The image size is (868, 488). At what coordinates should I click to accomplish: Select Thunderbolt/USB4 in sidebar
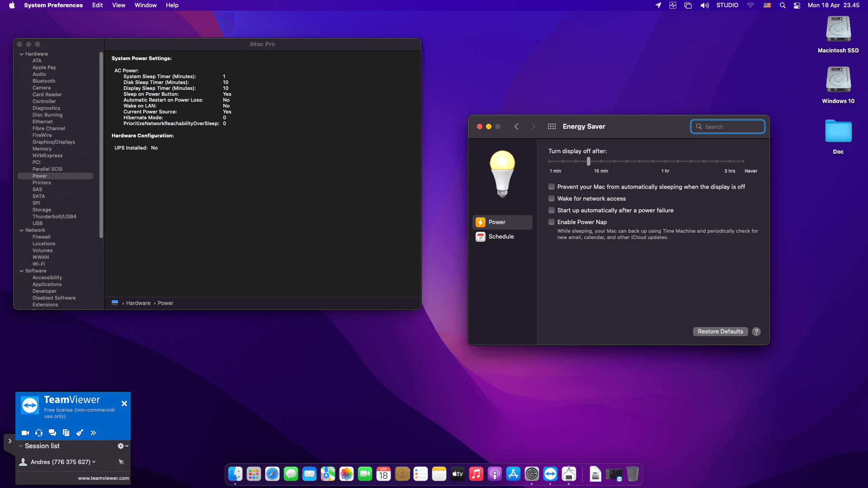click(54, 217)
